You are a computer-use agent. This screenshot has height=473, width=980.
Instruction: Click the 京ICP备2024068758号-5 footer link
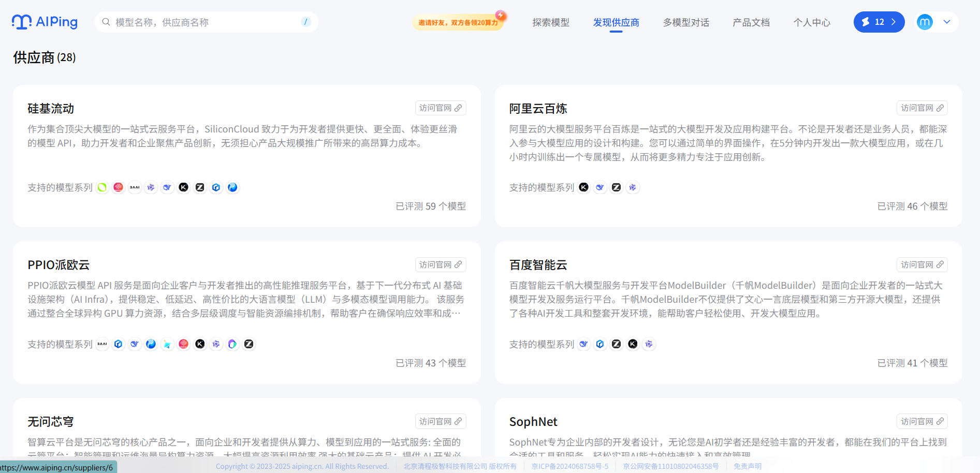[570, 466]
